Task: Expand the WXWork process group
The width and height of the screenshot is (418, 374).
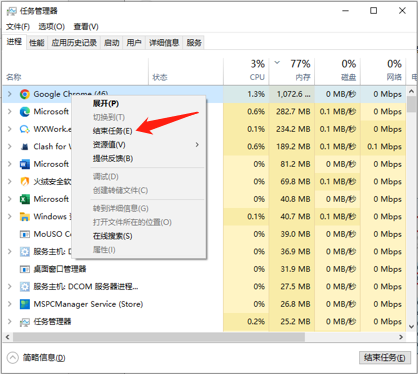Action: (10, 129)
